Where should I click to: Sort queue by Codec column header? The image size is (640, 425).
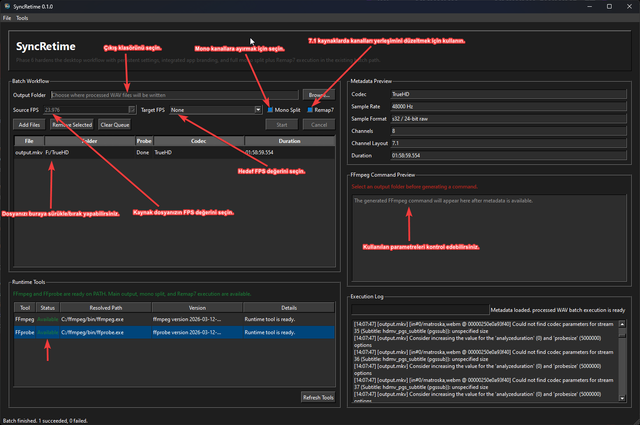click(x=199, y=141)
